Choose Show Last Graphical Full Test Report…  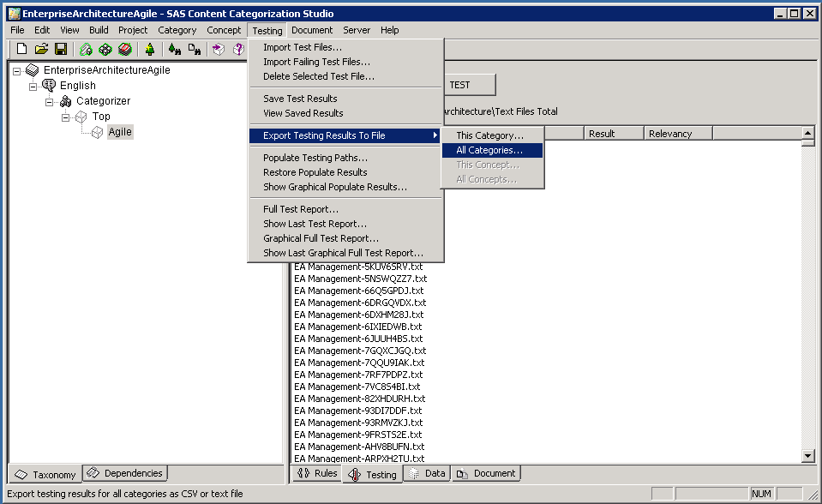coord(345,254)
